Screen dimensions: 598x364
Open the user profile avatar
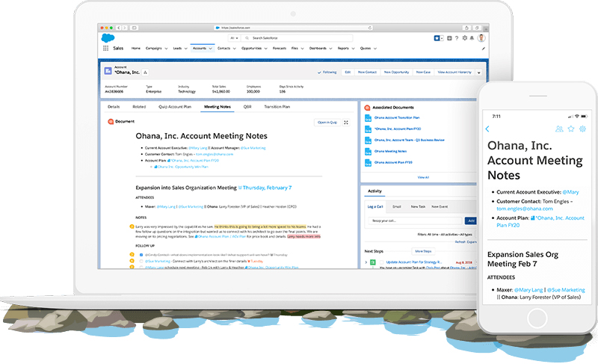pos(481,37)
